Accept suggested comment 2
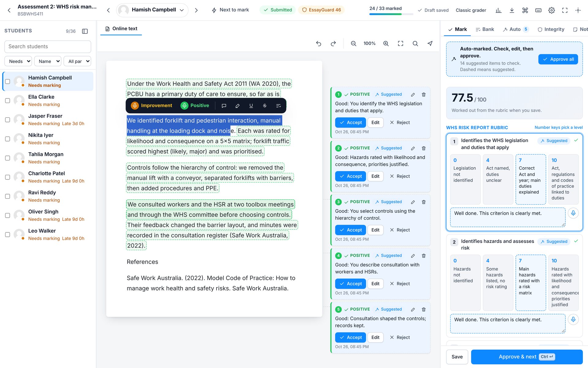 tap(350, 176)
